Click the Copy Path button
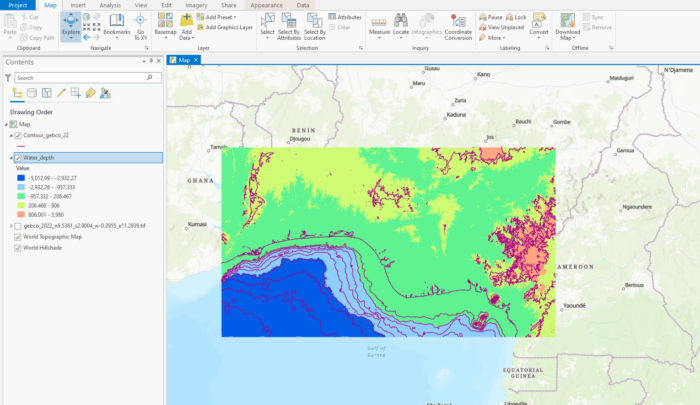The image size is (700, 405). pyautogui.click(x=37, y=38)
